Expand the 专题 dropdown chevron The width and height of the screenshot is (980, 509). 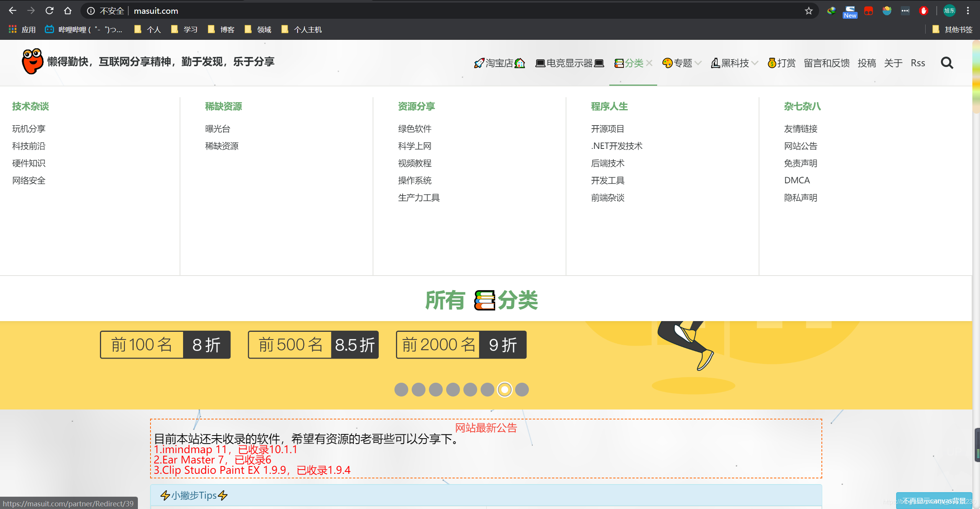click(x=699, y=63)
